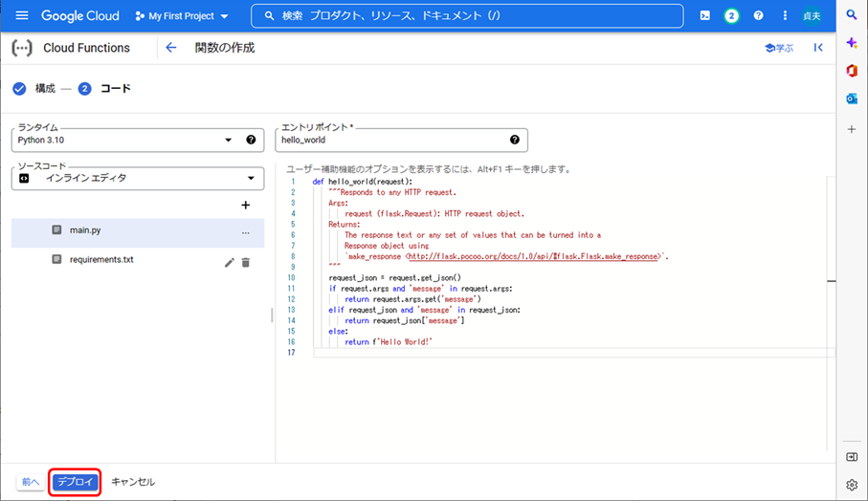Add a new file with plus icon
Screen dimensions: 868x501
point(245,205)
